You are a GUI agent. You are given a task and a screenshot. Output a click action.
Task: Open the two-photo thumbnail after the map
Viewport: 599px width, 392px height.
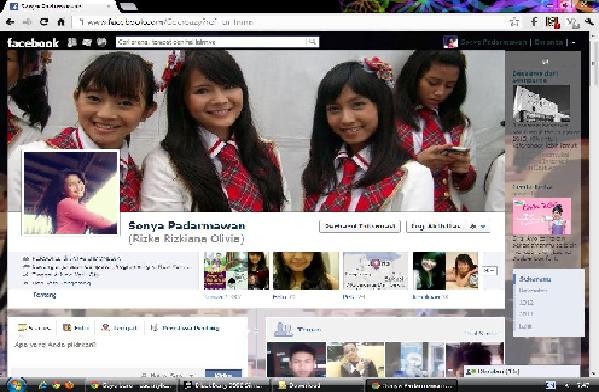click(445, 271)
